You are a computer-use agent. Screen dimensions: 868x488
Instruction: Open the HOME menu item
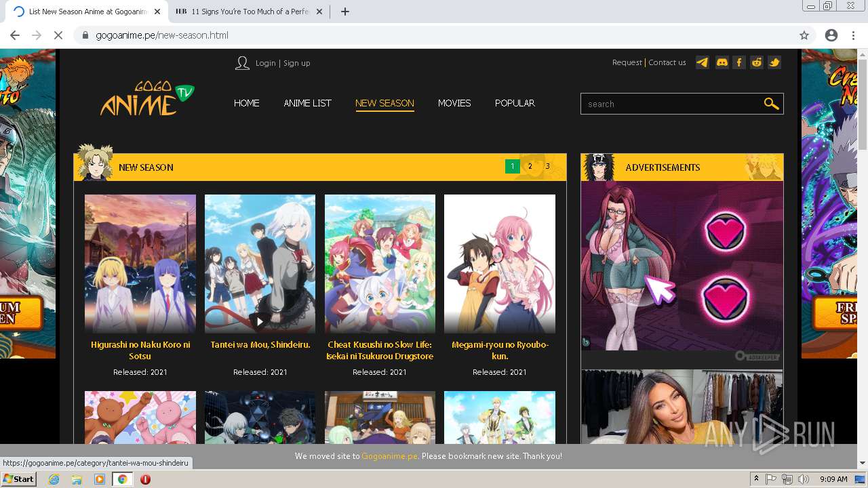[x=247, y=103]
